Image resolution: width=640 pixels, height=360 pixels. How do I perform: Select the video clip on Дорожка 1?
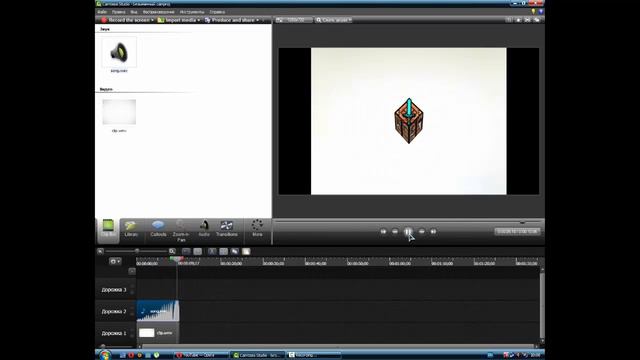(158, 333)
